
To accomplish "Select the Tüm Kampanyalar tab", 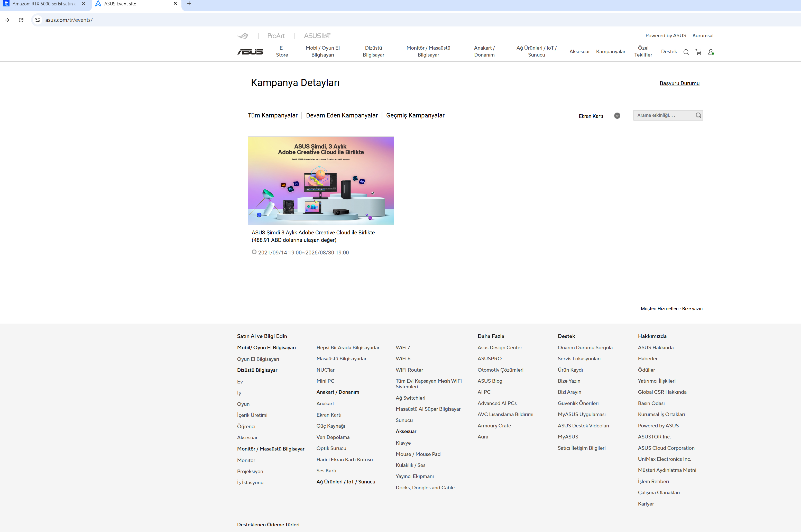I will (272, 115).
